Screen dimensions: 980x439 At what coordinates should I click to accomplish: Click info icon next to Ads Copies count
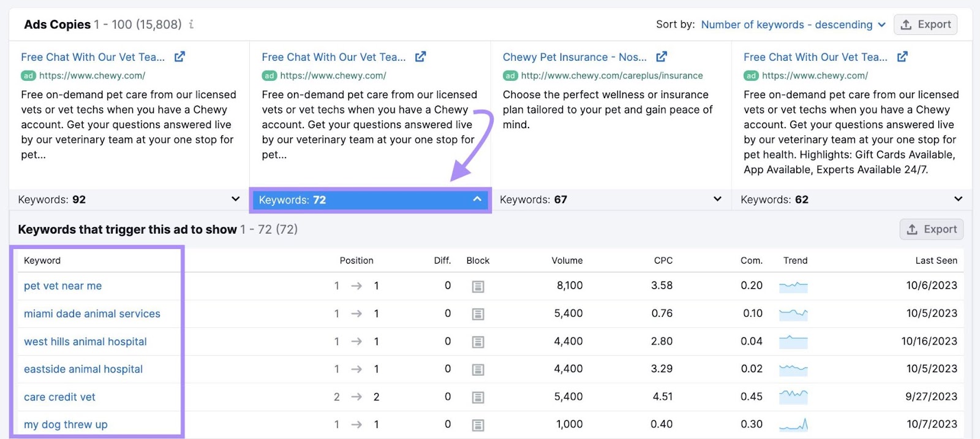point(191,25)
